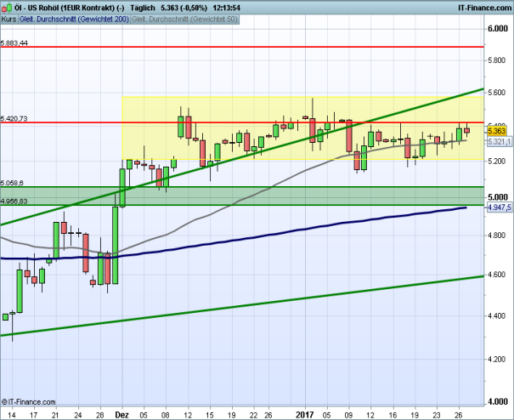Select the 5.883,44 resistance level label
514x420 pixels.
pyautogui.click(x=14, y=43)
